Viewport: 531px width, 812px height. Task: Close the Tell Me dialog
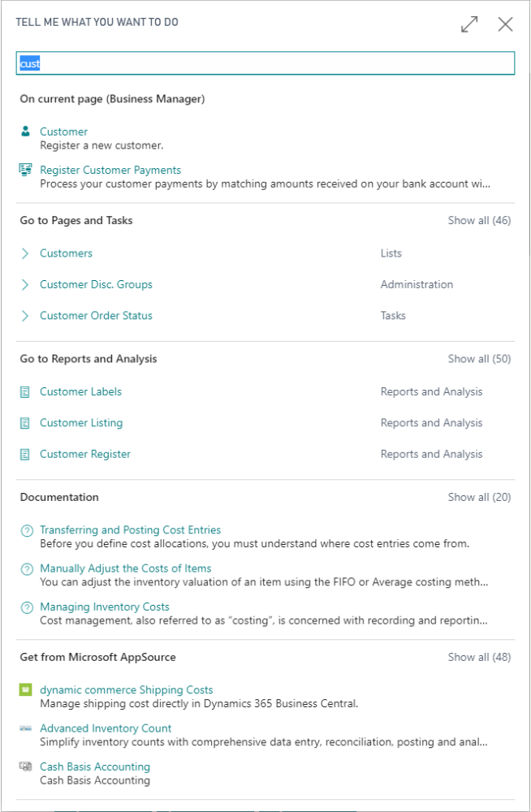click(x=505, y=24)
